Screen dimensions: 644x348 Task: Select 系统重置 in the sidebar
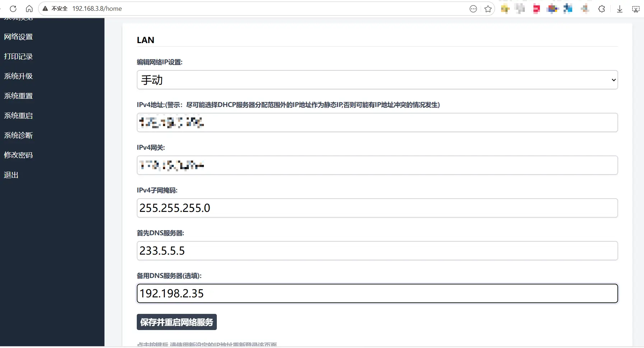point(18,96)
